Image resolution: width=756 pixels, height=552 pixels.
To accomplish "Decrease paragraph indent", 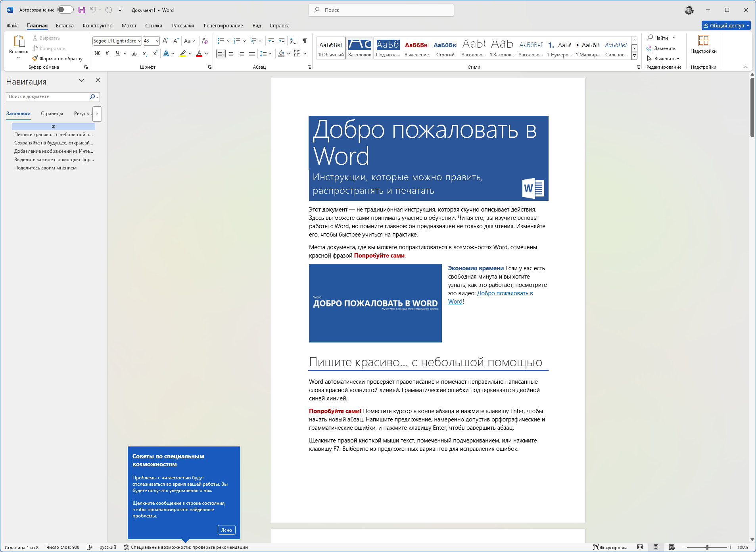I will click(x=271, y=41).
